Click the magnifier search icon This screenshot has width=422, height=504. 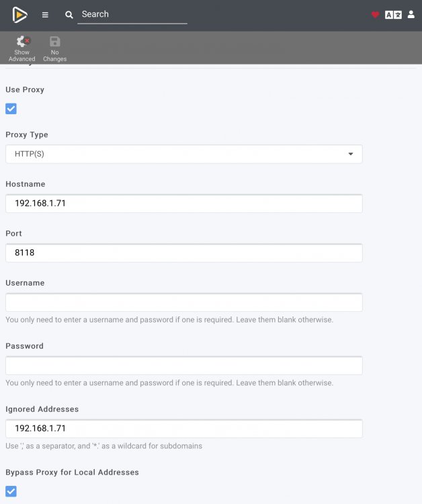tap(69, 15)
